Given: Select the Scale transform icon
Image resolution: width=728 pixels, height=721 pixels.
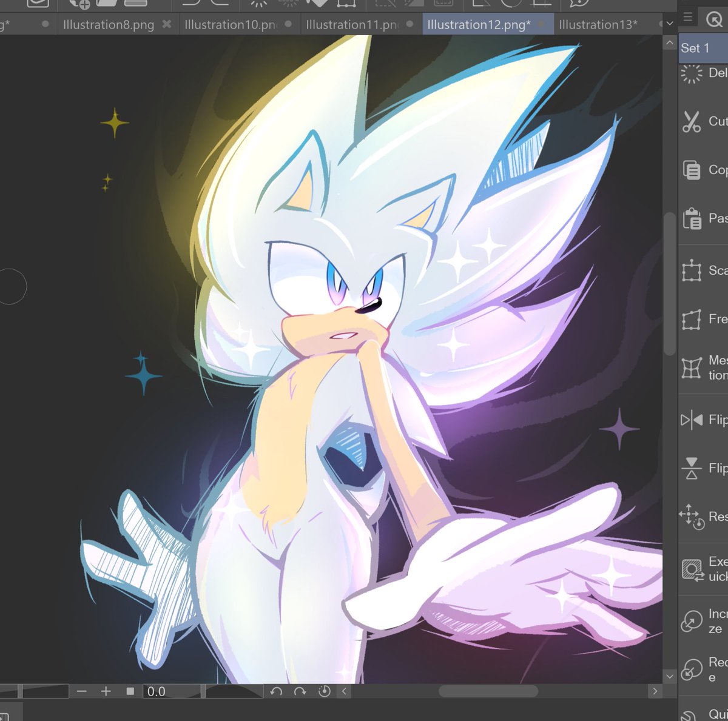Looking at the screenshot, I should [692, 271].
